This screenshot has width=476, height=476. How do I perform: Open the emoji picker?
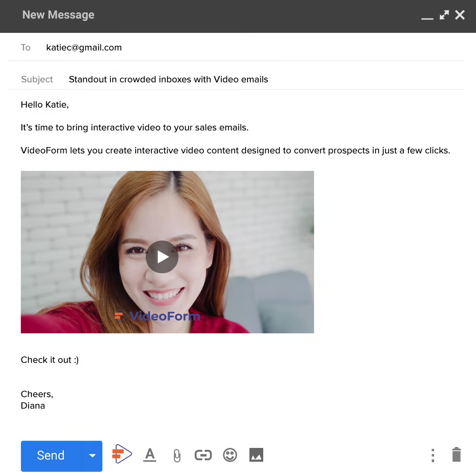(x=230, y=455)
